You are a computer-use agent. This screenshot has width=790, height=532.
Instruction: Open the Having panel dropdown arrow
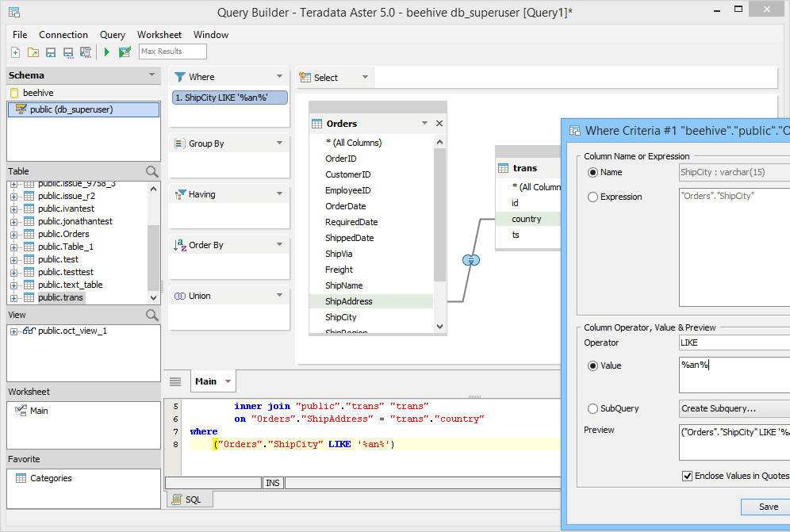tap(280, 194)
